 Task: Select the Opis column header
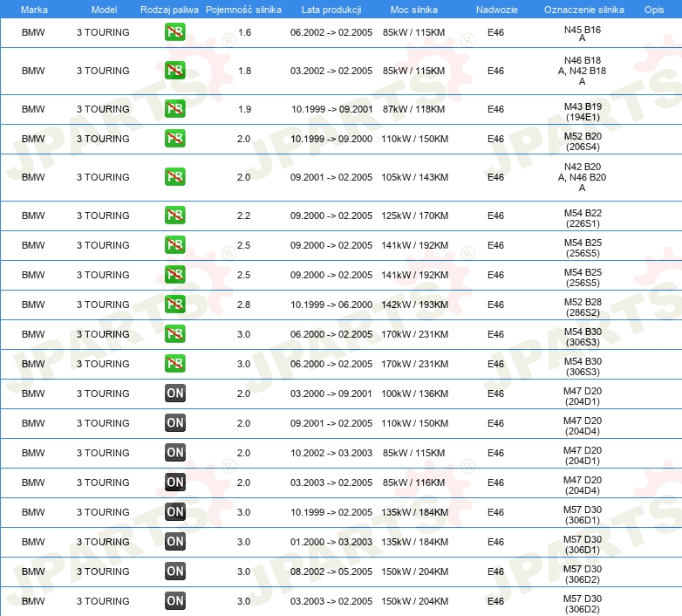[654, 9]
